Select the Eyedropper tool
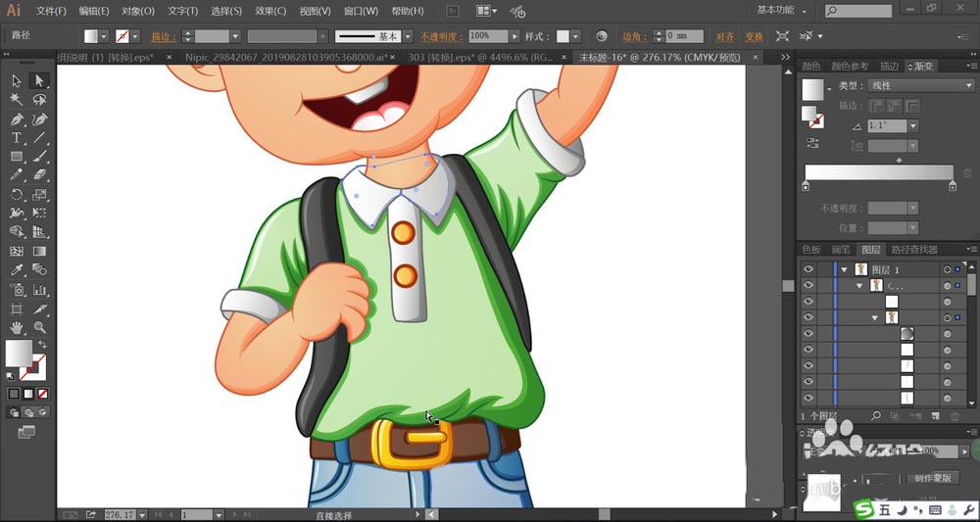This screenshot has height=522, width=980. [17, 269]
